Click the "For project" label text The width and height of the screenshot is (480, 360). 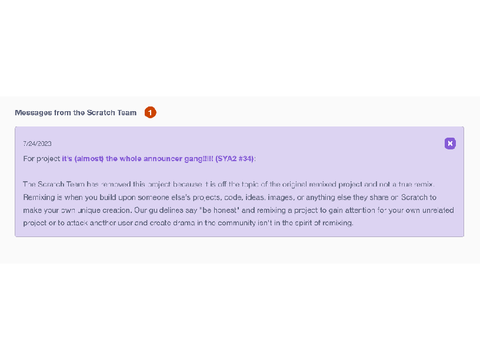pos(42,159)
